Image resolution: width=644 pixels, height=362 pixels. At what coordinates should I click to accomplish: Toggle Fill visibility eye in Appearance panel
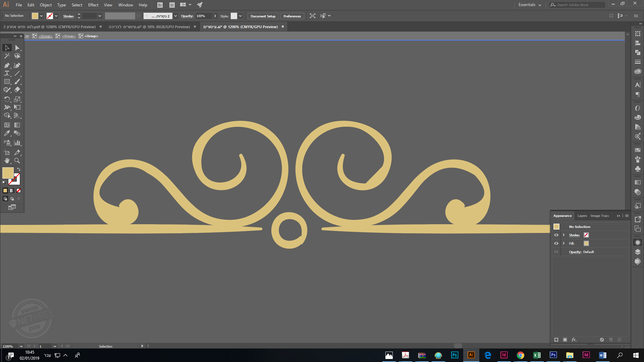point(556,243)
